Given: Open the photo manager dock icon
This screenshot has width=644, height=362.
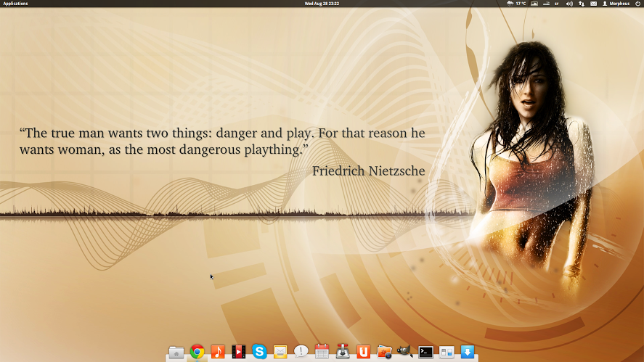Looking at the screenshot, I should [384, 352].
